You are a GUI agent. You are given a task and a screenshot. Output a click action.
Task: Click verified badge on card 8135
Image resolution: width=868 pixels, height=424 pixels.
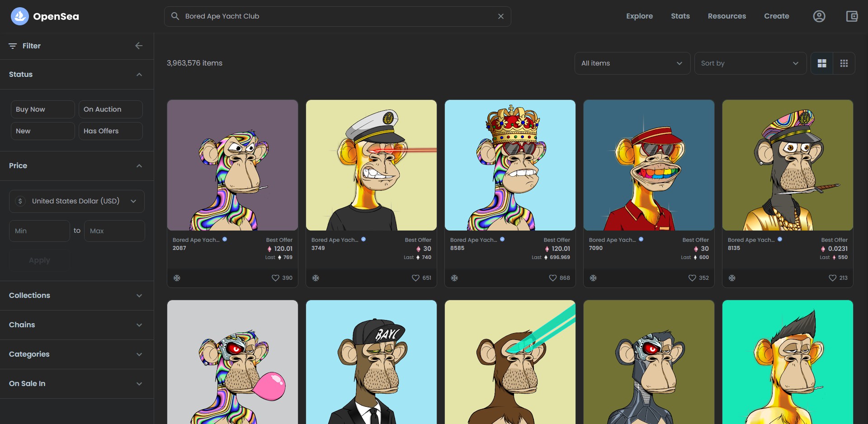780,240
